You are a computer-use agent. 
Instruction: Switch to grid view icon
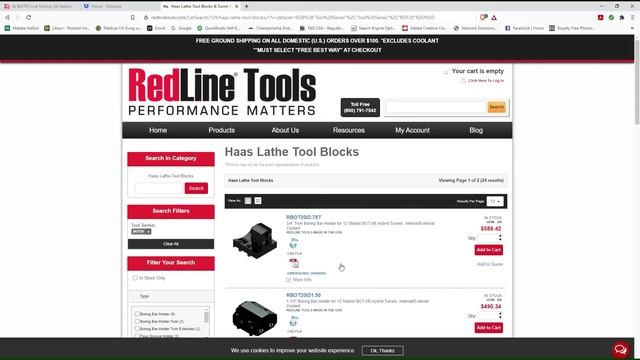tap(258, 201)
